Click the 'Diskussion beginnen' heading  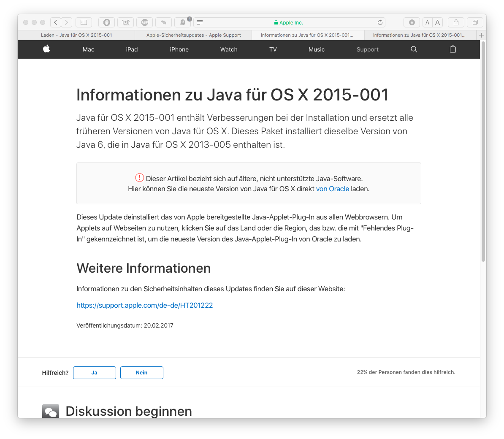(129, 411)
